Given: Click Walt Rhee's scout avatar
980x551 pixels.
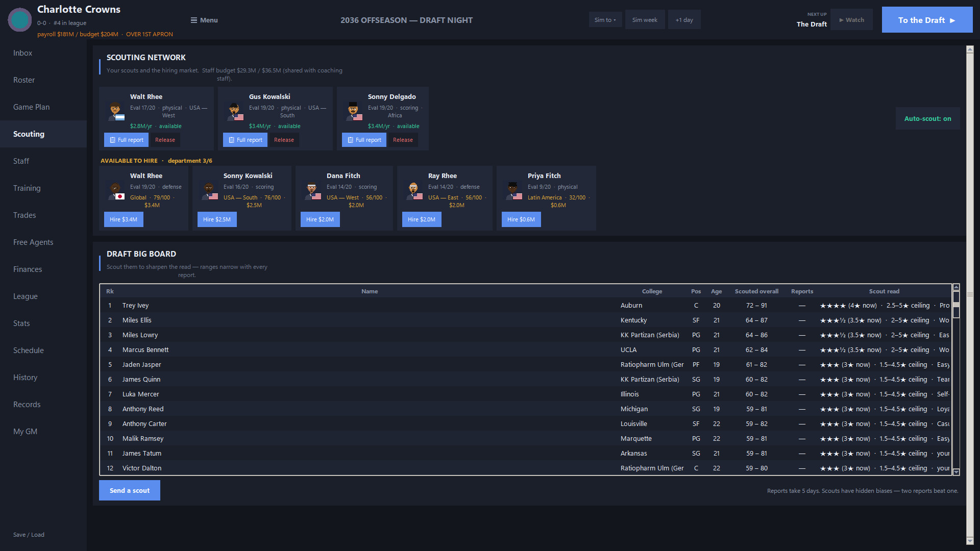Looking at the screenshot, I should (116, 111).
